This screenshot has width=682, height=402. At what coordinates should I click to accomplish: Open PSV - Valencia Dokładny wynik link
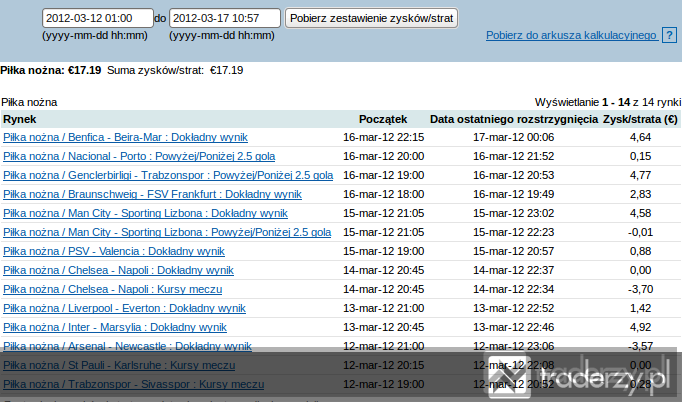point(114,251)
